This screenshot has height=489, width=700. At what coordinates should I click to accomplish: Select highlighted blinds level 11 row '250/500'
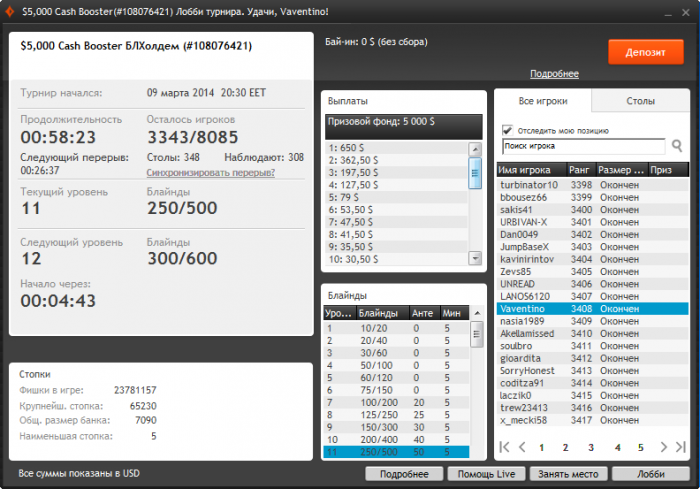396,452
